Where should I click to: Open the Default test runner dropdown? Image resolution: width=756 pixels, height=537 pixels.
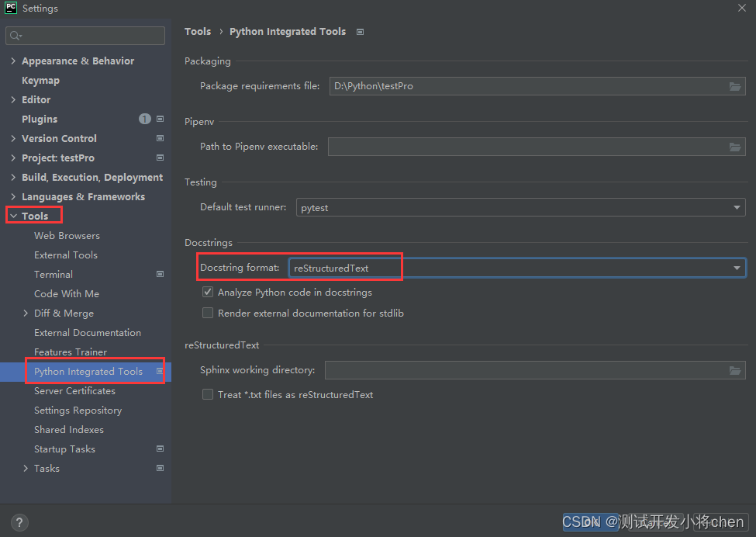521,207
